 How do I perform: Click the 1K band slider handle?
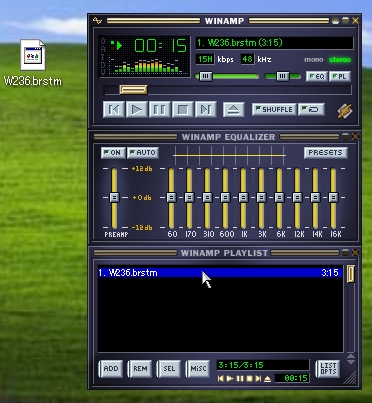243,197
